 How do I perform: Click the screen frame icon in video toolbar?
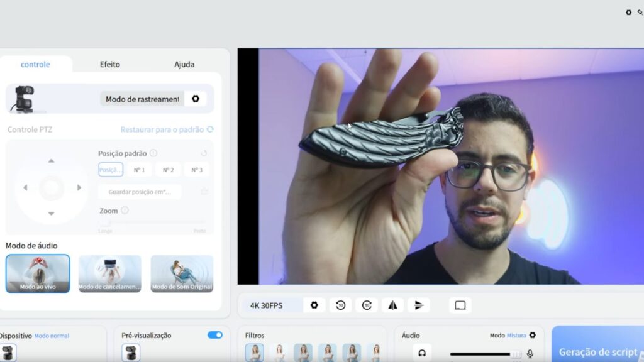(x=460, y=305)
